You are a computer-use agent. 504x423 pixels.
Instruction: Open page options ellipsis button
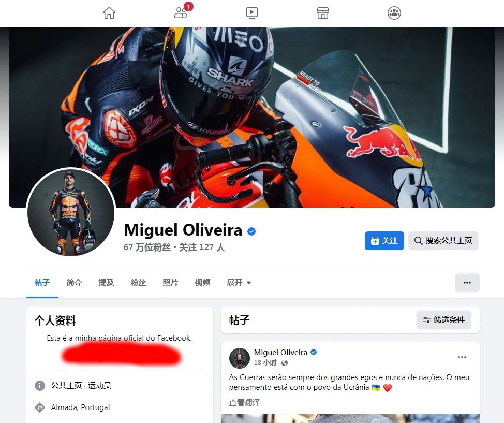tap(467, 282)
